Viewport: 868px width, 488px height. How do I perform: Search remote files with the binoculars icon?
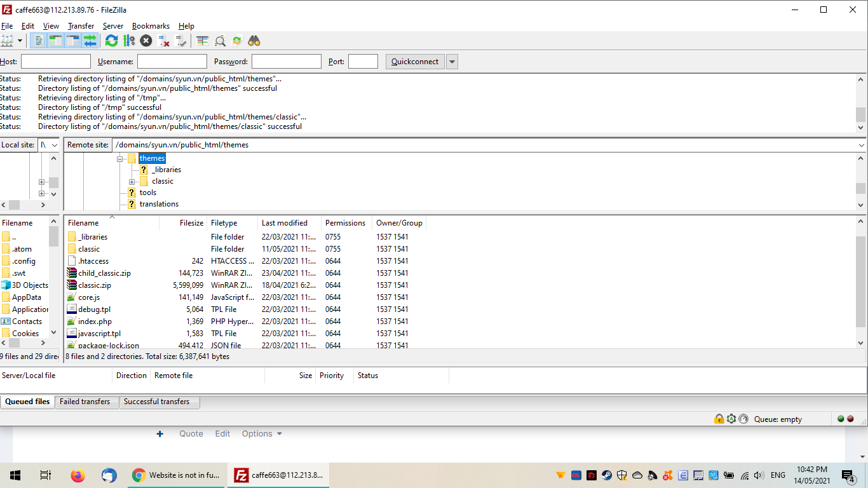click(254, 41)
